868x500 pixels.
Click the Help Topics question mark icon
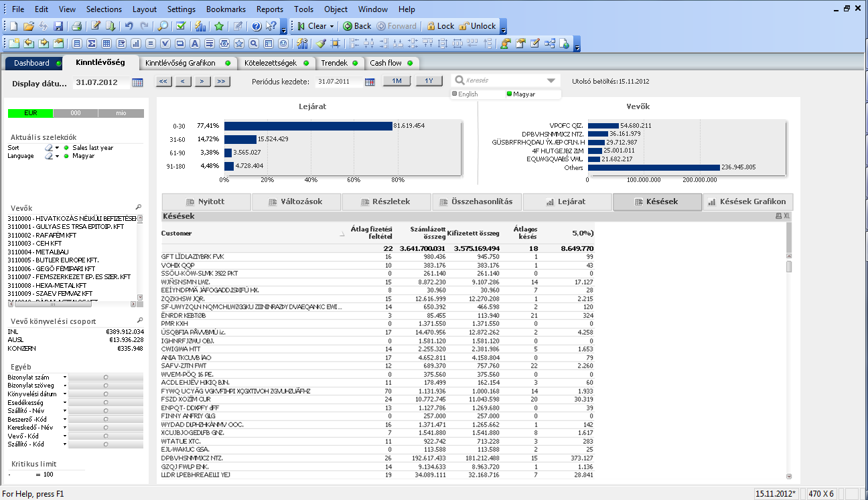coord(257,26)
